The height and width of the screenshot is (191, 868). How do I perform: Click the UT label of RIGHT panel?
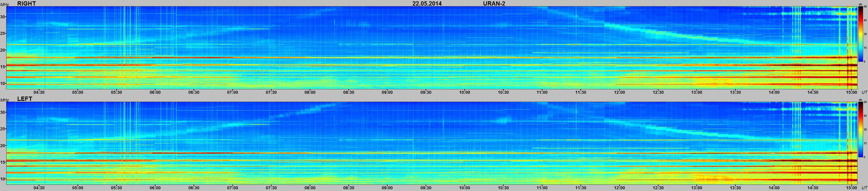(x=864, y=92)
